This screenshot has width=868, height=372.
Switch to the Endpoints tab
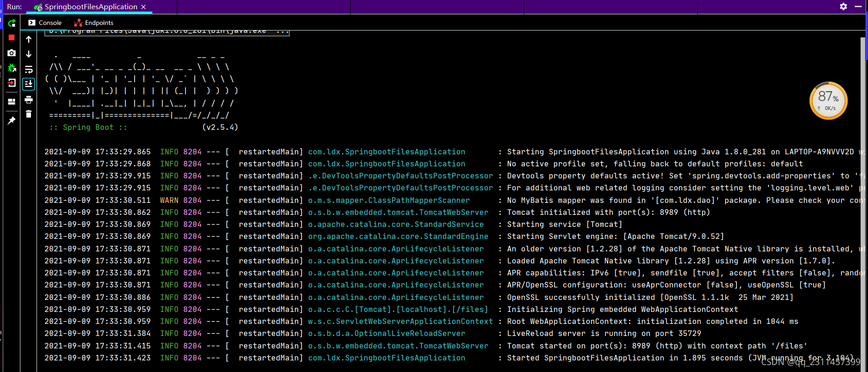point(94,23)
